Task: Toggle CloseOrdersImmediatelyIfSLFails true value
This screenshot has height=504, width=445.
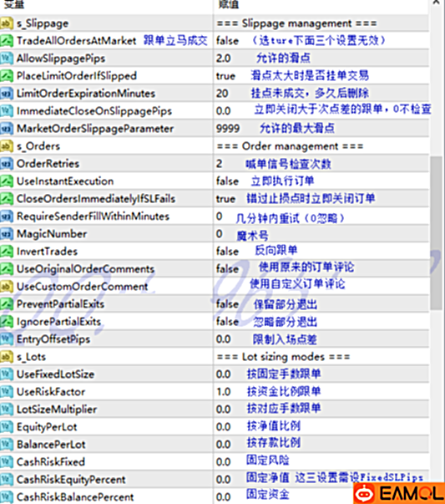Action: (x=225, y=199)
